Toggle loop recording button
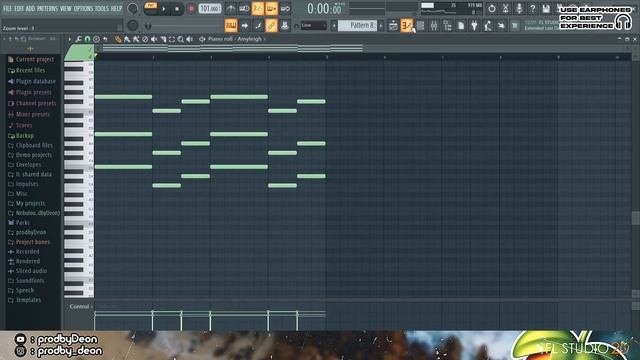The height and width of the screenshot is (360, 640). click(285, 8)
